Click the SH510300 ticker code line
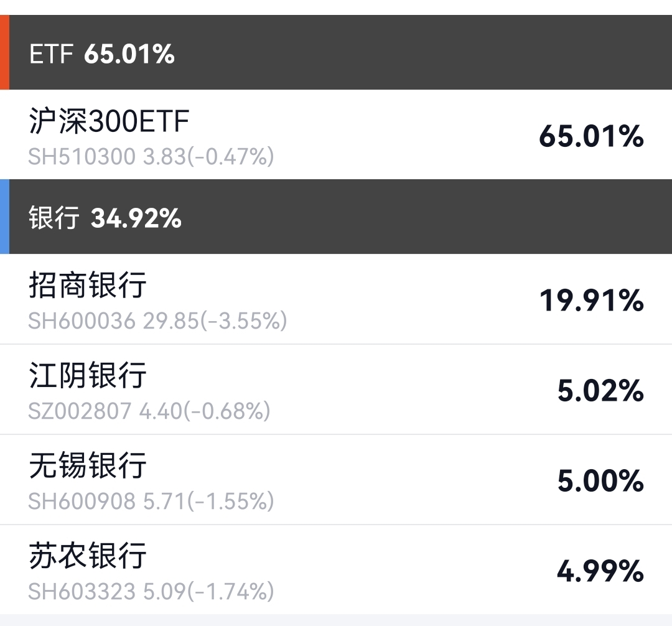Screen dimensions: 672x626 (151, 156)
